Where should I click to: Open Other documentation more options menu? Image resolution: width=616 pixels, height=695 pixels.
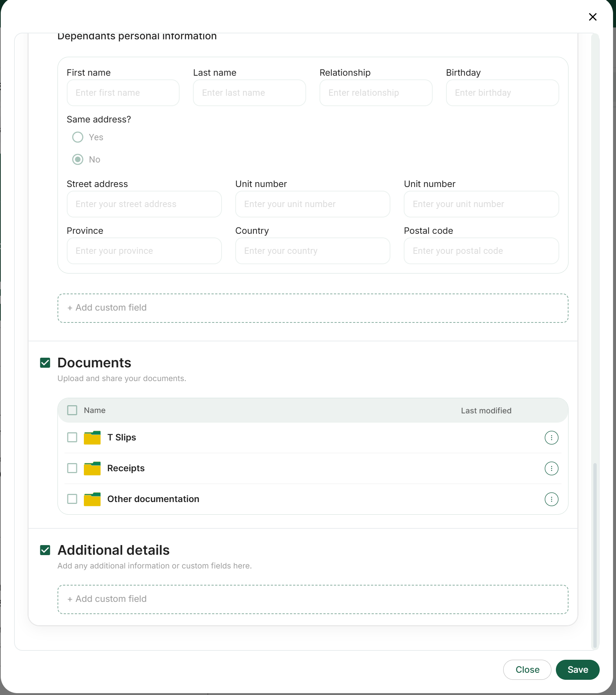pyautogui.click(x=551, y=499)
